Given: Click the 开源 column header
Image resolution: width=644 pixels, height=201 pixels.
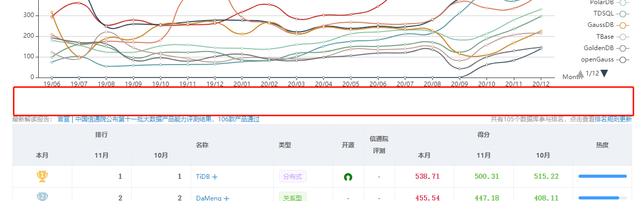Looking at the screenshot, I should click(348, 145).
